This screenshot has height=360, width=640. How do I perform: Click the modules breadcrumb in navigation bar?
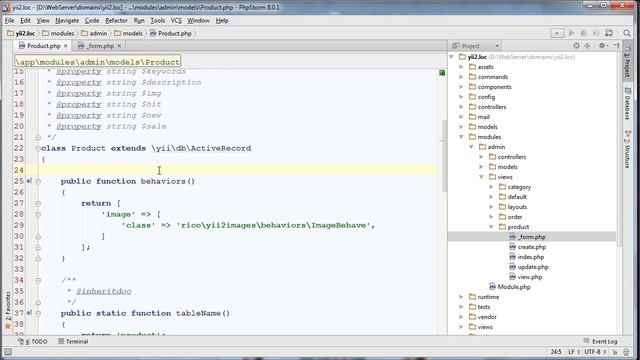(x=58, y=33)
